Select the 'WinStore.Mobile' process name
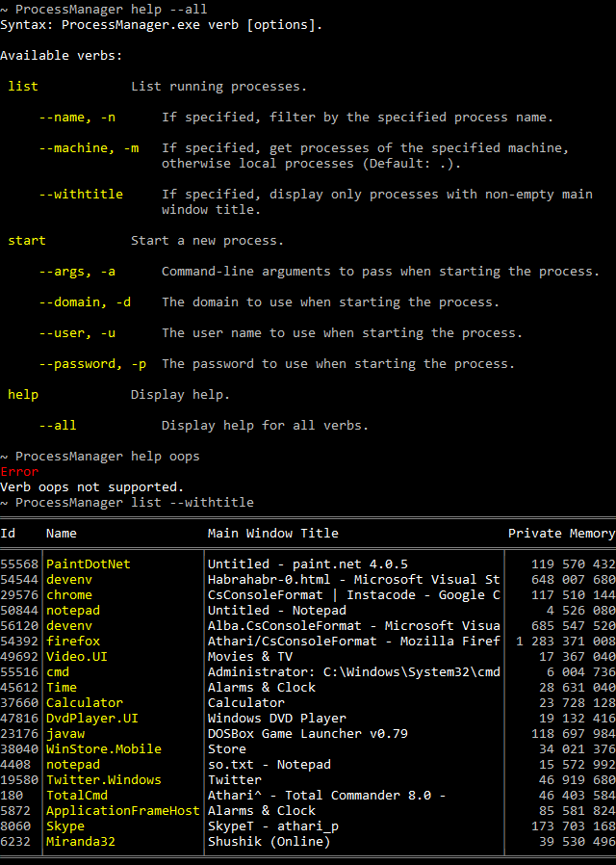616x865 pixels. click(104, 749)
